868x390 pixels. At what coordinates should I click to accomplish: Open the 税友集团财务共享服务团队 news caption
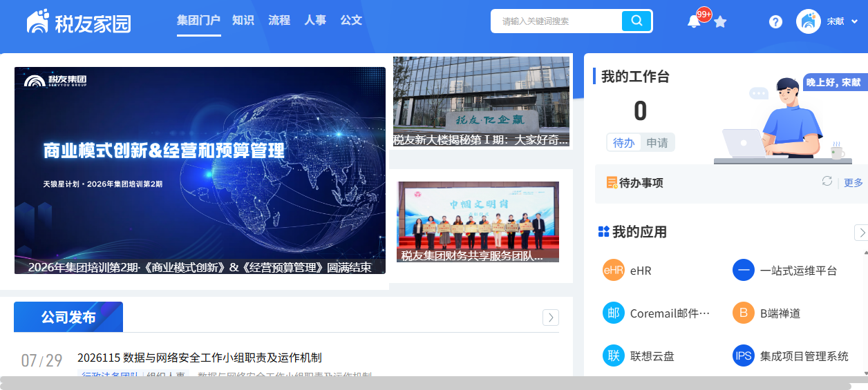click(478, 255)
